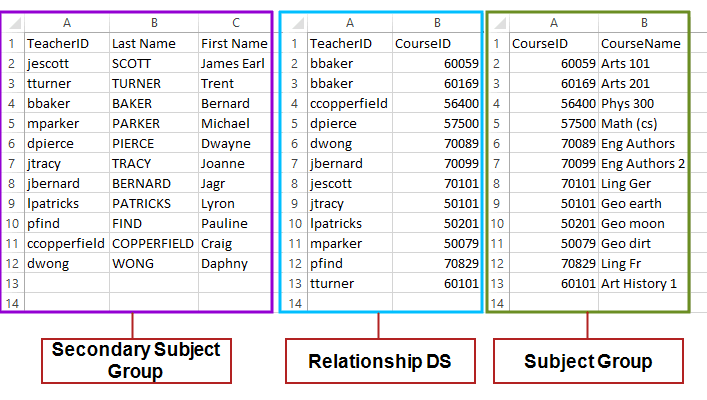Click the 'First Name' header cell
707x400 pixels.
(x=235, y=43)
